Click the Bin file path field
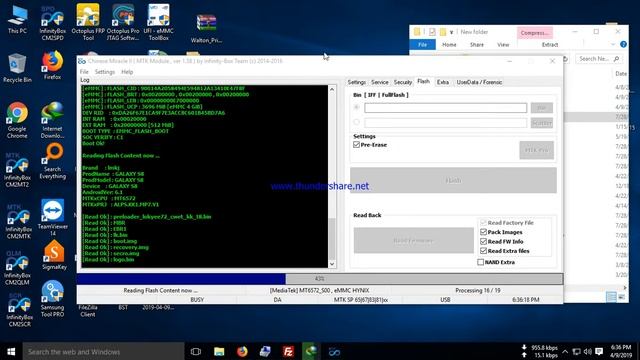The height and width of the screenshot is (360, 640). (x=445, y=108)
